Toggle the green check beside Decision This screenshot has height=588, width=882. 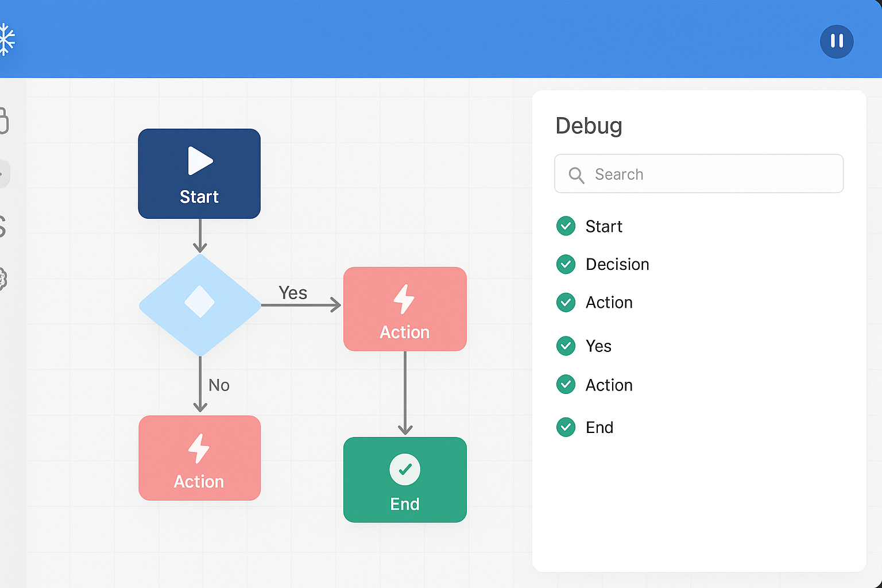566,264
